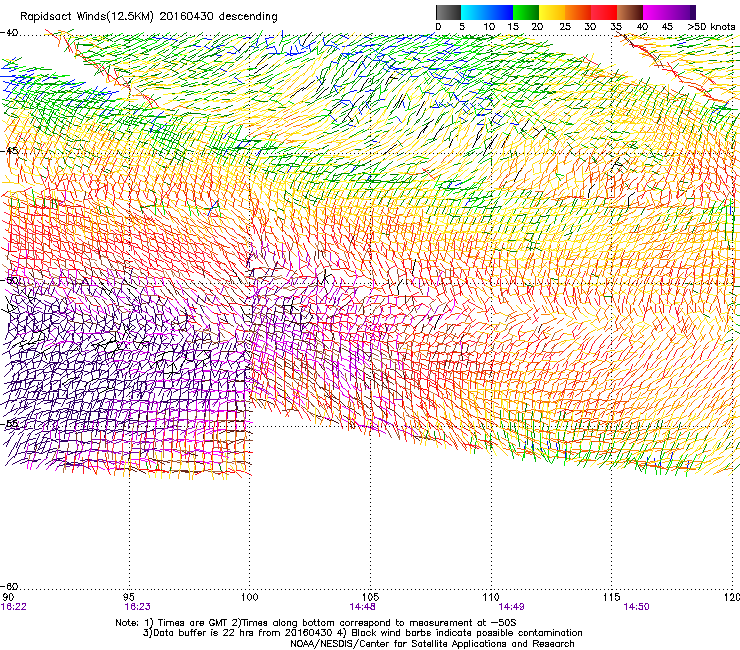Click the gray 0-5 knots legend segment
Image resolution: width=740 pixels, height=650 pixels.
click(448, 12)
